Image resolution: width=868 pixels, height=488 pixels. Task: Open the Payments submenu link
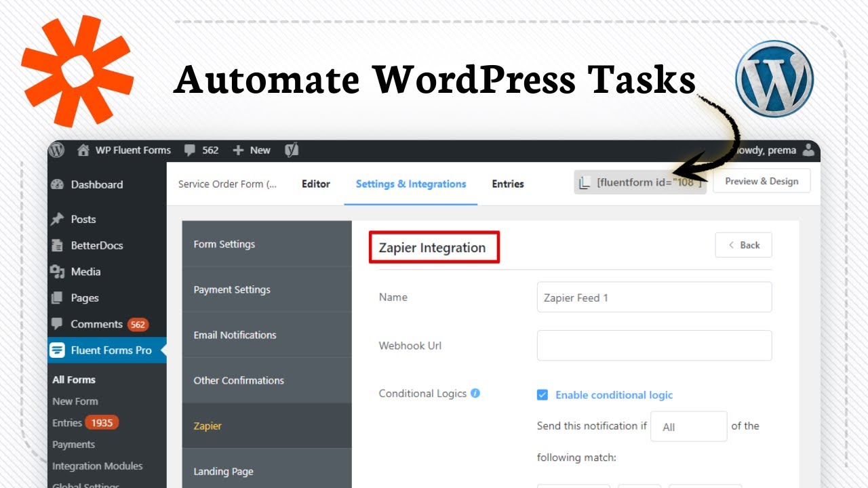coord(73,445)
